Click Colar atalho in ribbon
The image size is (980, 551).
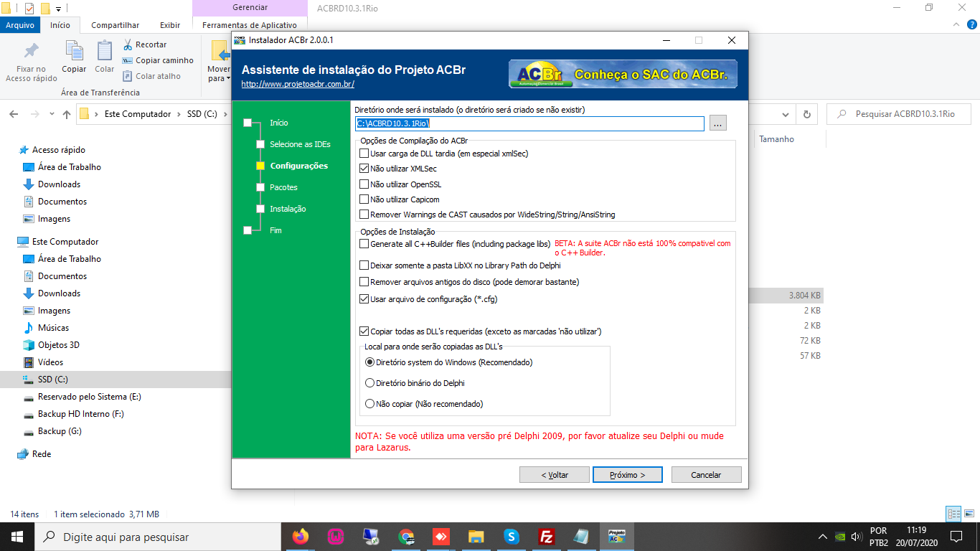click(x=151, y=76)
